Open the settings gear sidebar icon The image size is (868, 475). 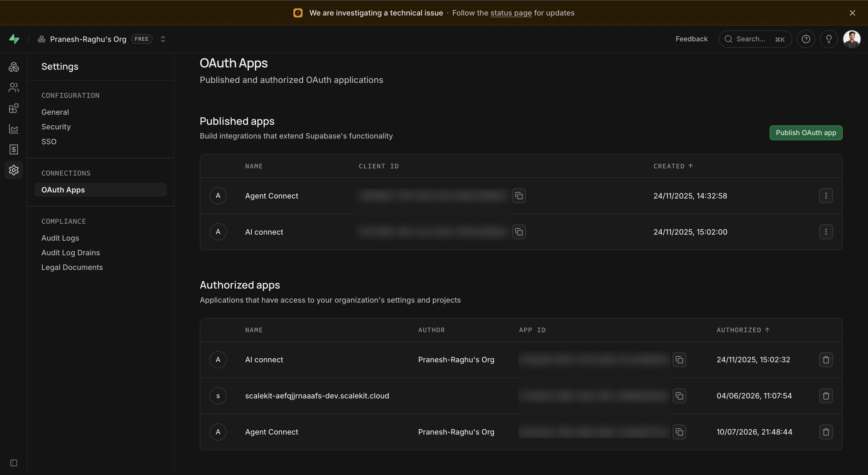[x=14, y=170]
